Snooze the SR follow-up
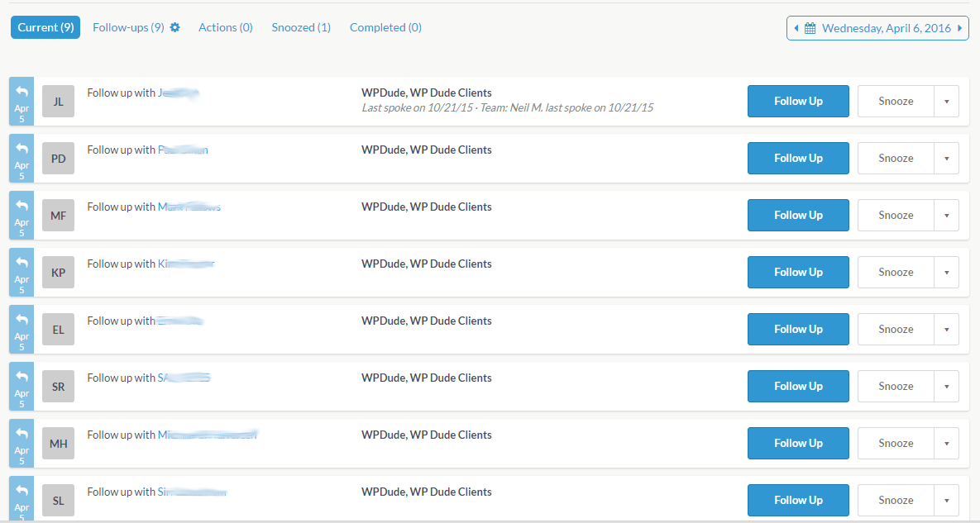Image resolution: width=980 pixels, height=523 pixels. point(896,387)
